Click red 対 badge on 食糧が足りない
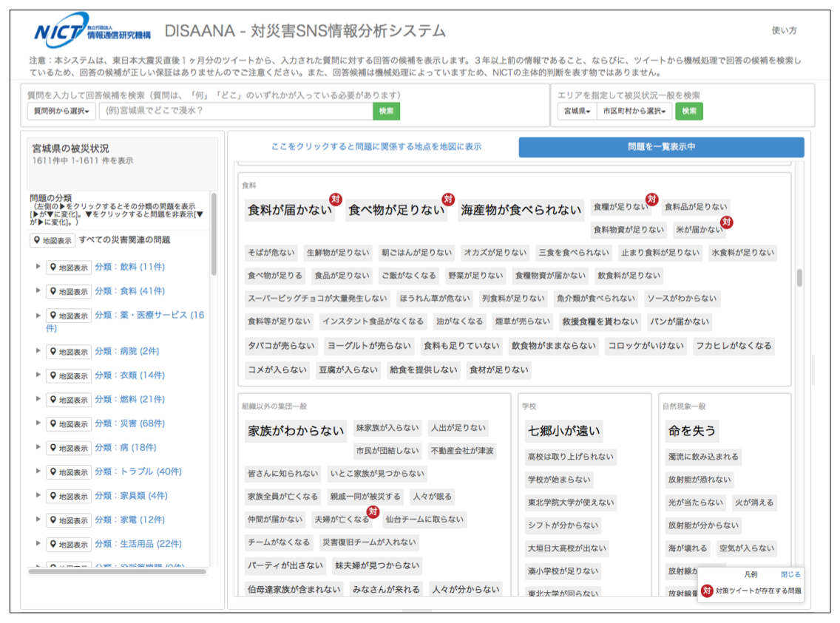 click(x=652, y=199)
